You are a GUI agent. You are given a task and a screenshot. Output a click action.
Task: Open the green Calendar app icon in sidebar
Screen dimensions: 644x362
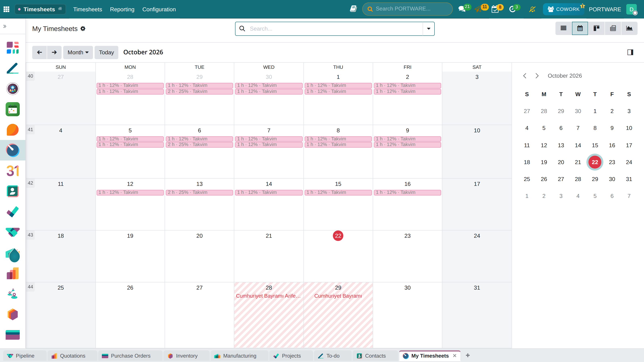(x=13, y=109)
